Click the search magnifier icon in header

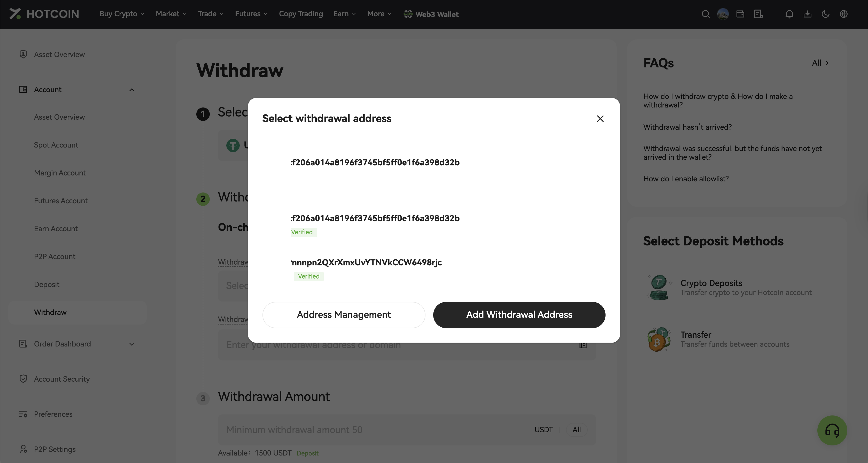point(706,14)
